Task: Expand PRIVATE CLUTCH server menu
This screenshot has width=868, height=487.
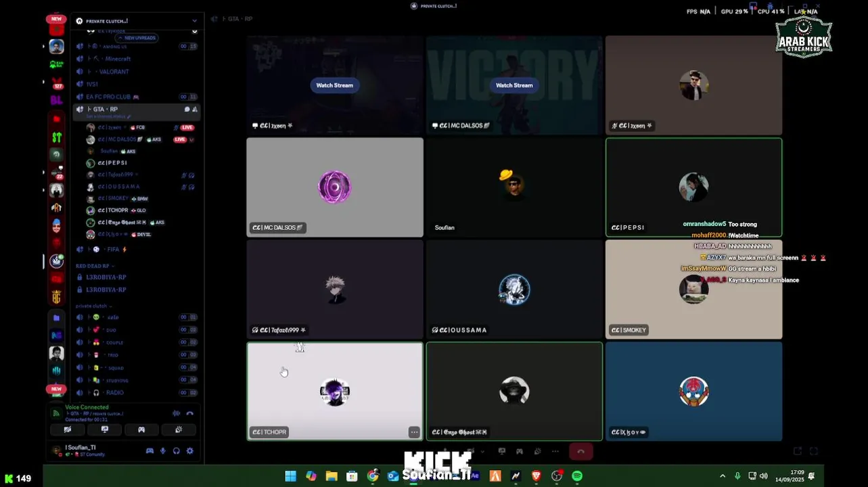Action: [137, 21]
